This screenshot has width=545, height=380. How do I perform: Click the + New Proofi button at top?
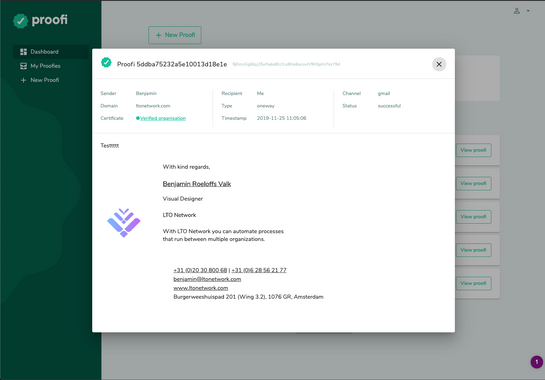pos(175,35)
